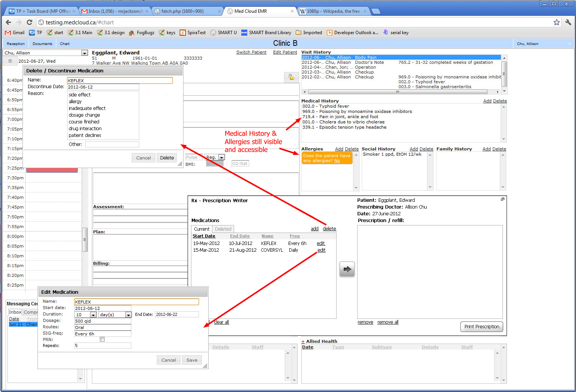
Task: Click the browser reload icon
Action: 29,23
